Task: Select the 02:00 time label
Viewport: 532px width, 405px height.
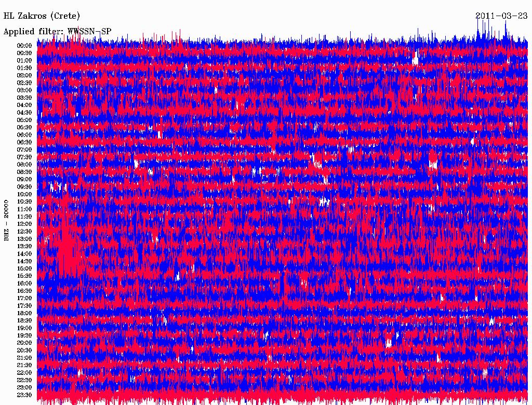Action: tap(24, 75)
